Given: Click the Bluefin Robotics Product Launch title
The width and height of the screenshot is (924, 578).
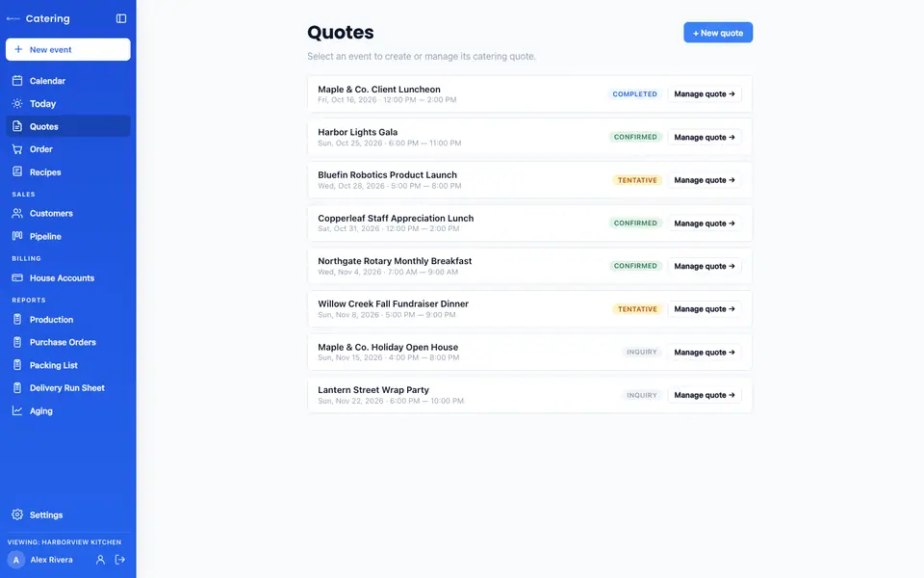Looking at the screenshot, I should (387, 175).
